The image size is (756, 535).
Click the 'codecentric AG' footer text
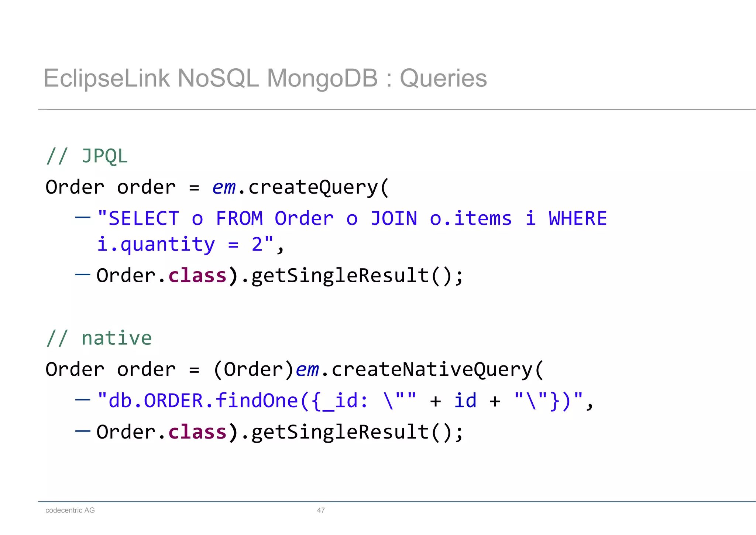coord(70,510)
